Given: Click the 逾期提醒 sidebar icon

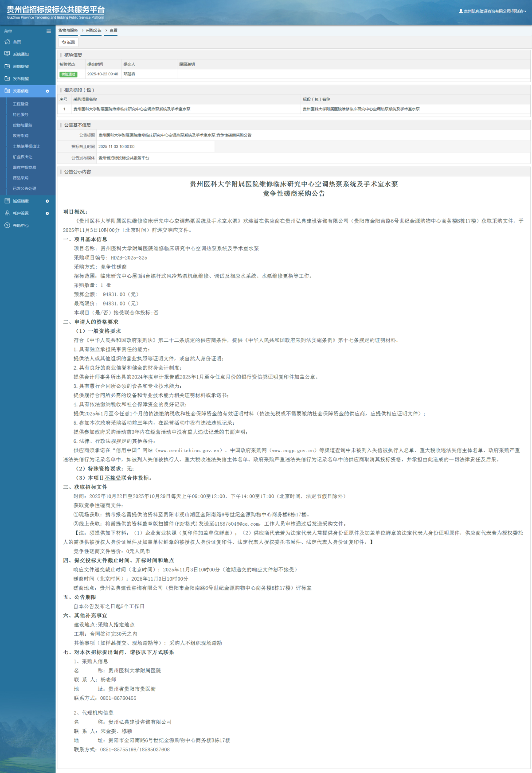Looking at the screenshot, I should pos(7,66).
